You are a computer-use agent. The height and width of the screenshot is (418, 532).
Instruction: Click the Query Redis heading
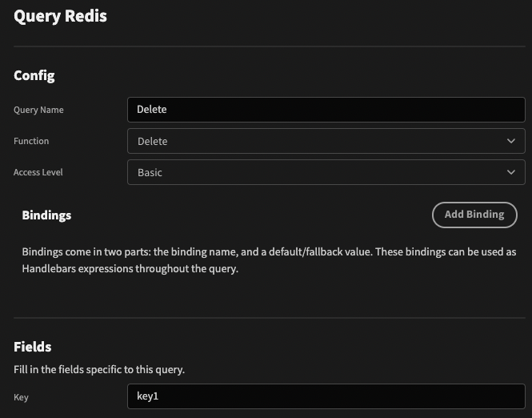pos(60,16)
